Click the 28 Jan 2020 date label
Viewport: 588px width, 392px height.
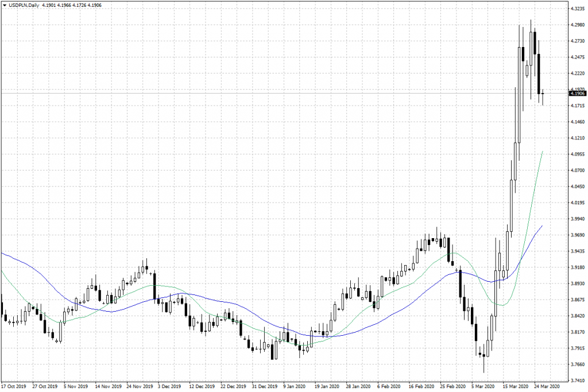(358, 386)
